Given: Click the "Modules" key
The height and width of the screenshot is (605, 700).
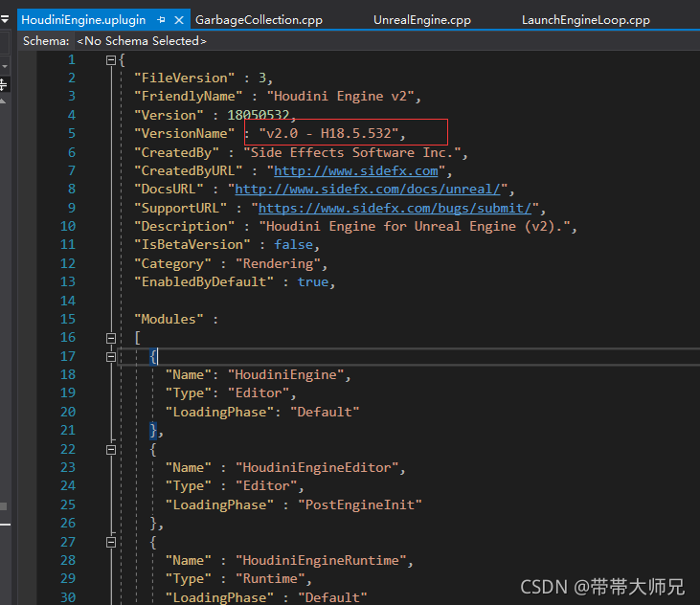Looking at the screenshot, I should (169, 320).
